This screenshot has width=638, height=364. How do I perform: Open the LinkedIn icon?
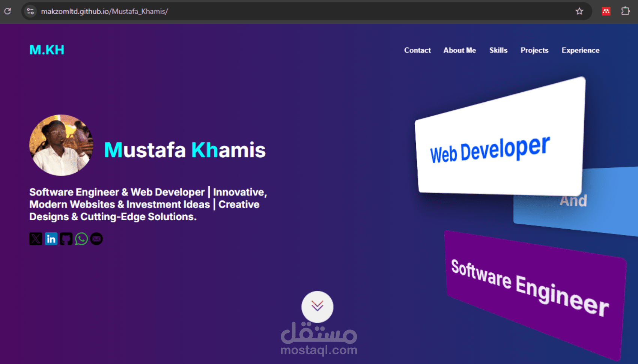point(51,239)
